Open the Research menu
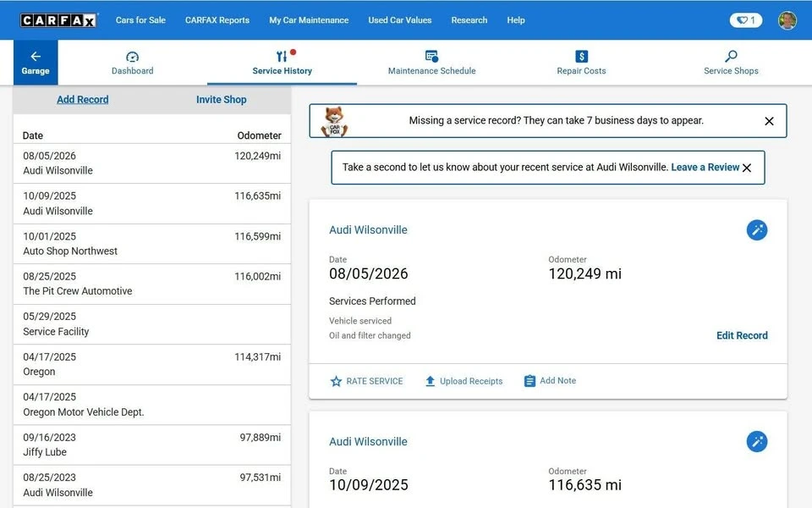This screenshot has height=508, width=812. click(469, 20)
